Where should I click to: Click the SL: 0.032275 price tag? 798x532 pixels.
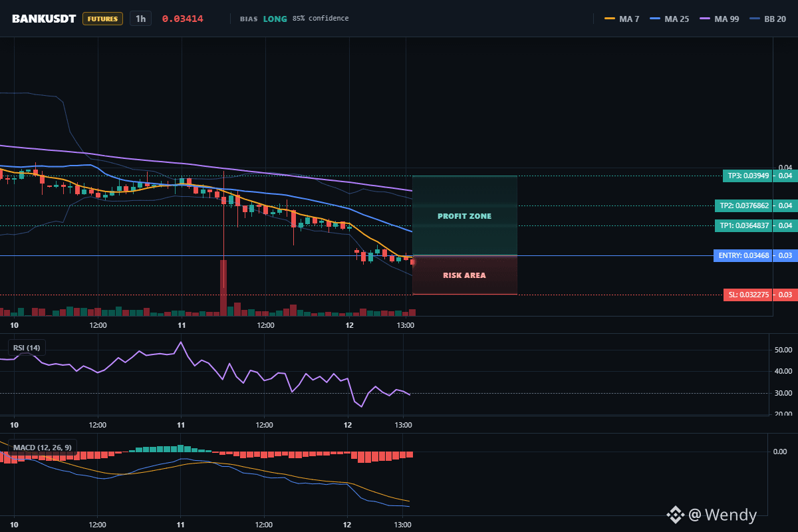point(747,295)
